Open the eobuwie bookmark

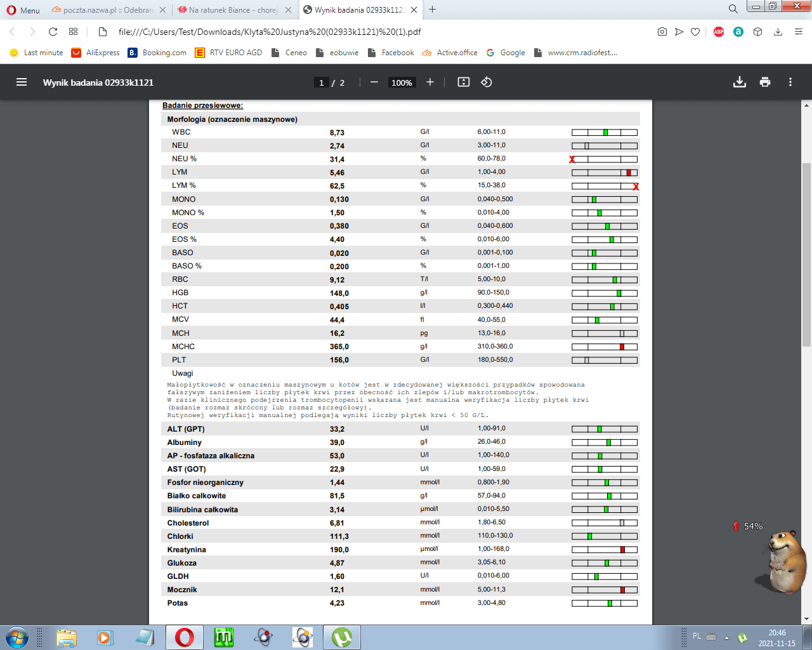(x=337, y=53)
